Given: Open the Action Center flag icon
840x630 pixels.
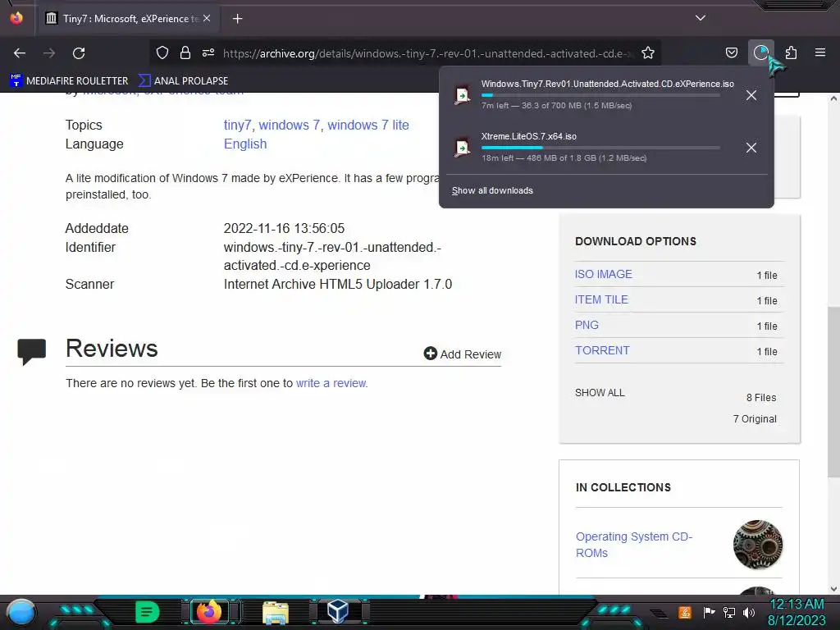Looking at the screenshot, I should click(x=709, y=612).
